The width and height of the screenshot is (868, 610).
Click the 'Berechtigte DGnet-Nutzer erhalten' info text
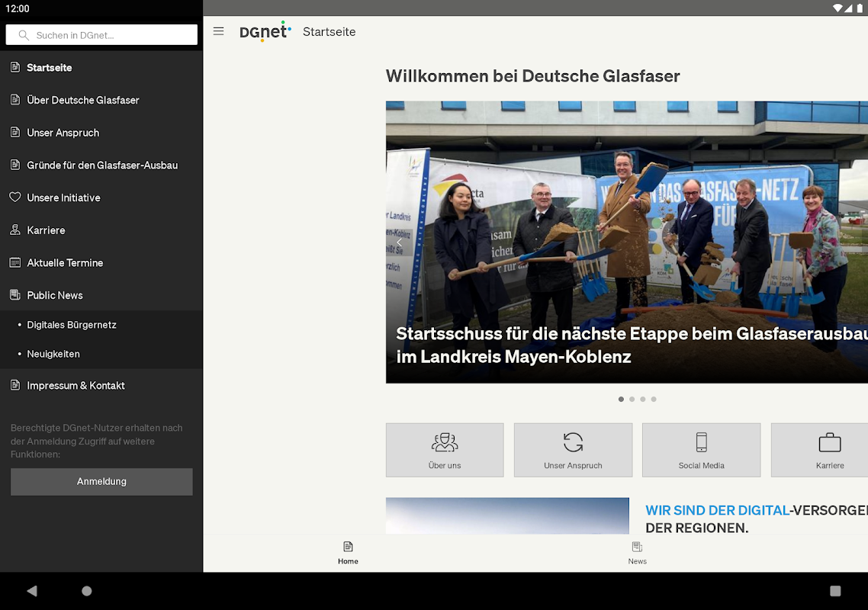pyautogui.click(x=96, y=441)
